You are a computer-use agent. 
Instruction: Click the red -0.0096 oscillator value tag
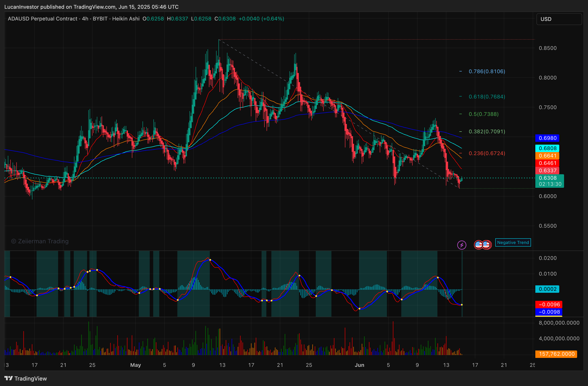pyautogui.click(x=548, y=304)
